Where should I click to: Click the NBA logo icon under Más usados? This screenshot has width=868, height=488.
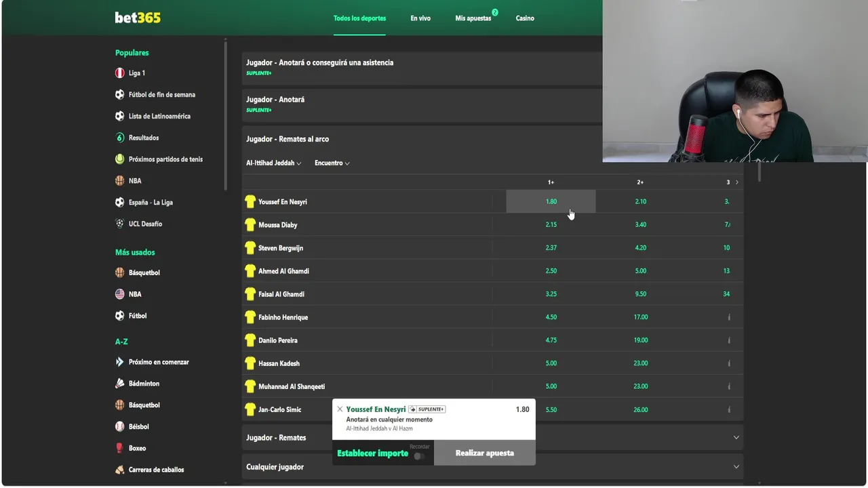pyautogui.click(x=120, y=294)
